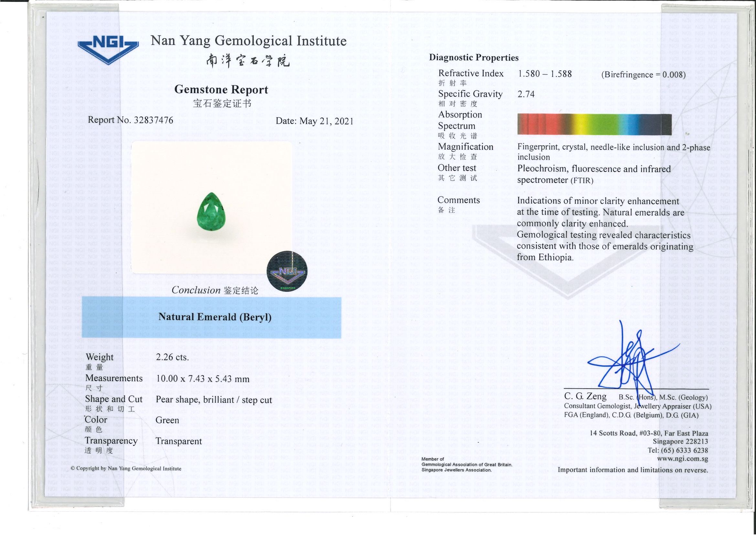Click 'Indications of minor clarity enhancement' line
756x535 pixels.
598,201
